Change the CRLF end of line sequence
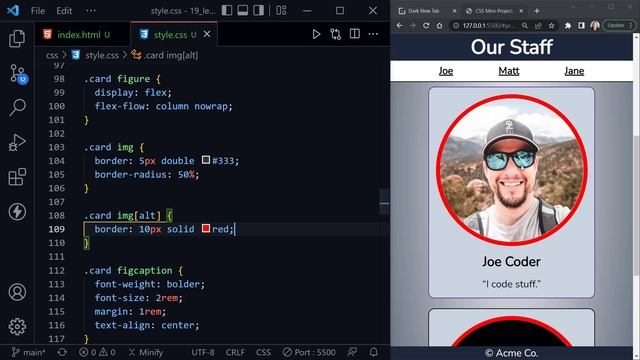 (x=235, y=352)
